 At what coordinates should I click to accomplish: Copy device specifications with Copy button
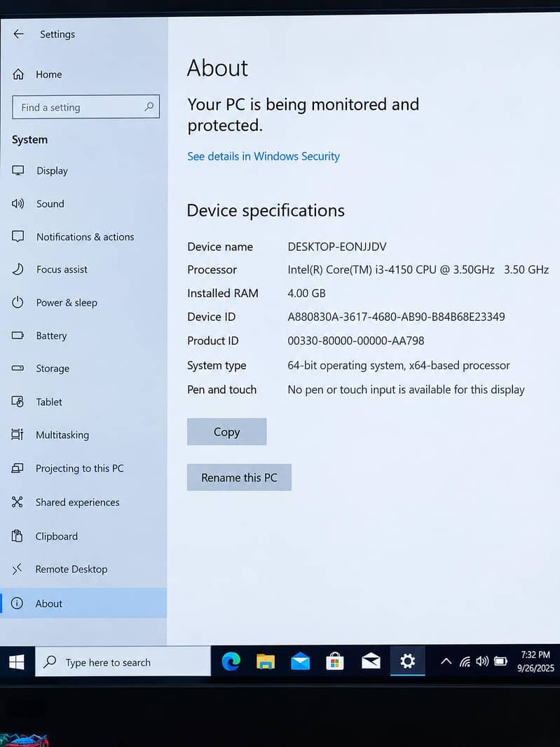(x=226, y=432)
